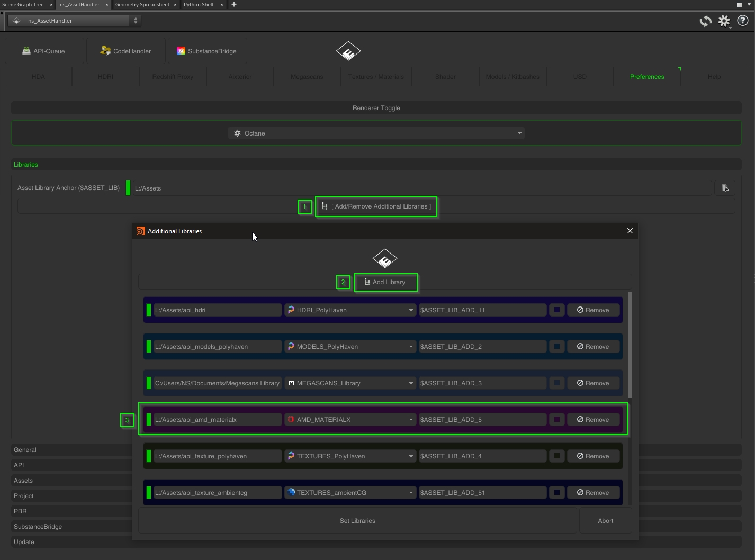Click the reload icon in top-right toolbar
Image resolution: width=755 pixels, height=560 pixels.
tap(705, 21)
